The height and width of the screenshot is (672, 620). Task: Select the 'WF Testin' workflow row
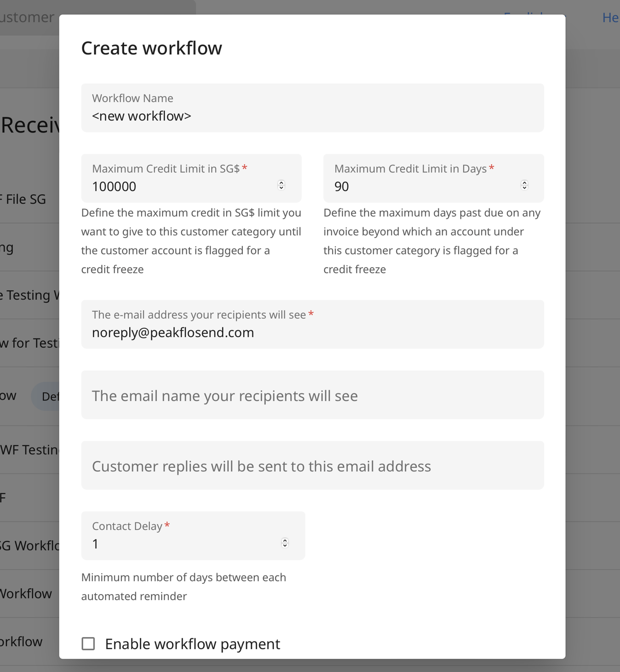click(29, 449)
